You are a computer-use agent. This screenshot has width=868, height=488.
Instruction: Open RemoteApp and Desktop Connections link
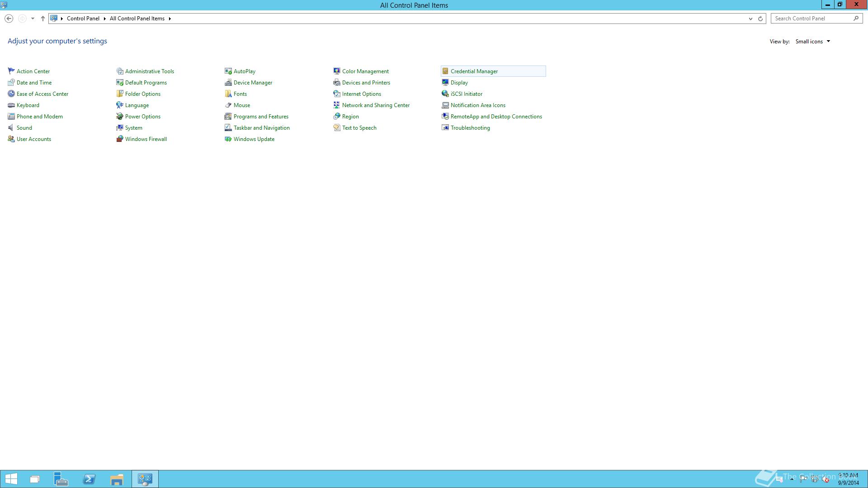click(496, 117)
